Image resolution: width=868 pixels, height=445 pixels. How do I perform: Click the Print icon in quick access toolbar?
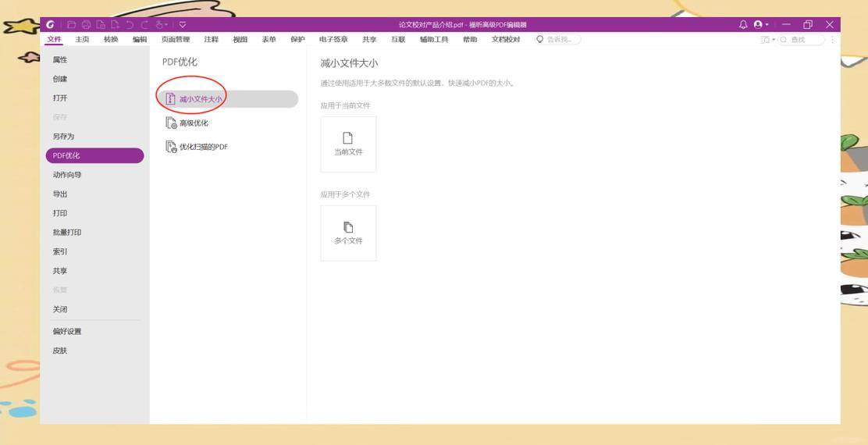pos(86,24)
